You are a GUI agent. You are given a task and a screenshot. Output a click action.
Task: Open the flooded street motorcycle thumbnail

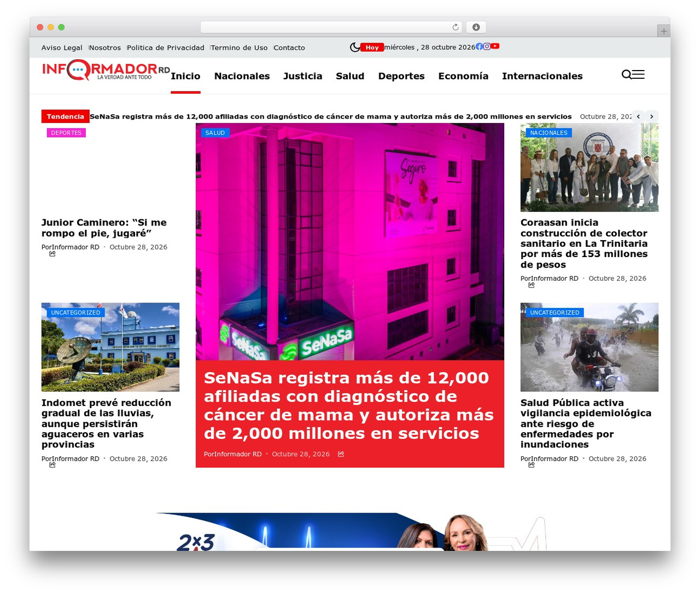pos(590,347)
